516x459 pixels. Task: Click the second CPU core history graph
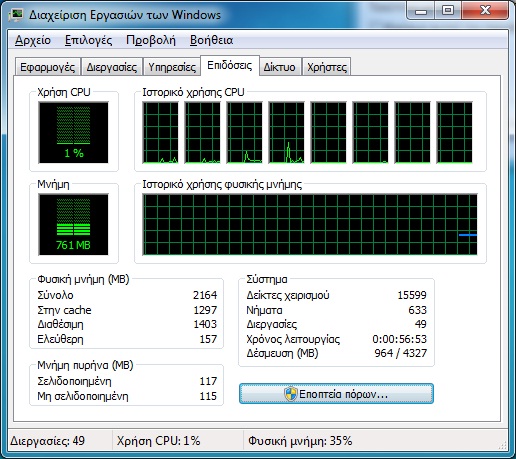pos(202,133)
